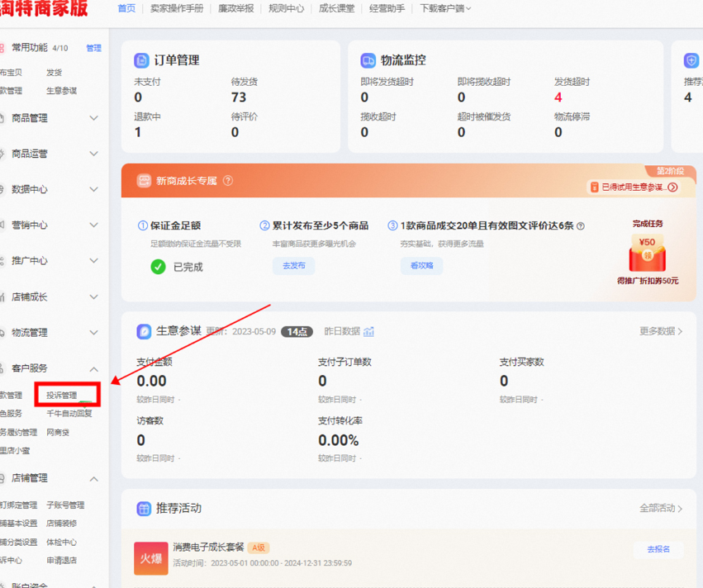Select 首页 in the top menu
Screen dimensions: 703x588
tap(125, 8)
